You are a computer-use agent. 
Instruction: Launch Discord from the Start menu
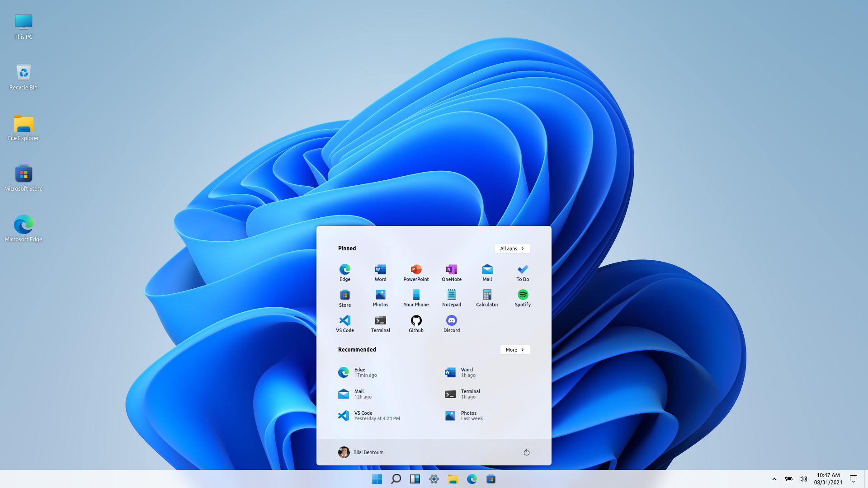(x=451, y=324)
